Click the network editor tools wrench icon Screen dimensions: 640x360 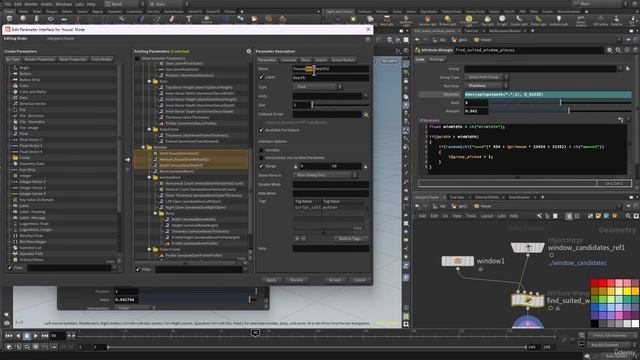(x=540, y=216)
